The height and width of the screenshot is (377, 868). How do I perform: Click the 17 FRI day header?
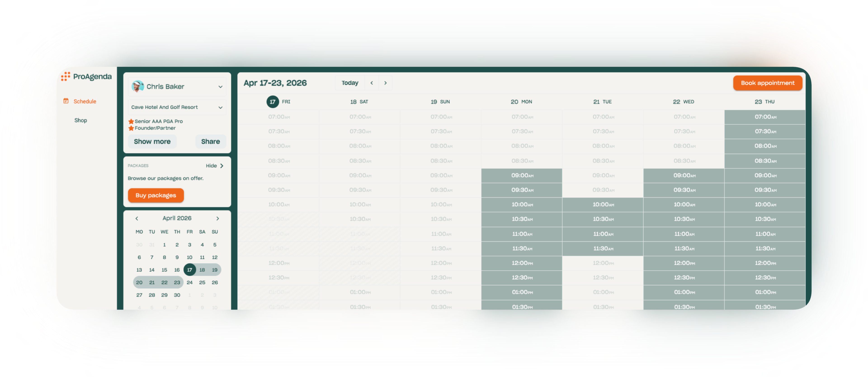click(x=278, y=102)
